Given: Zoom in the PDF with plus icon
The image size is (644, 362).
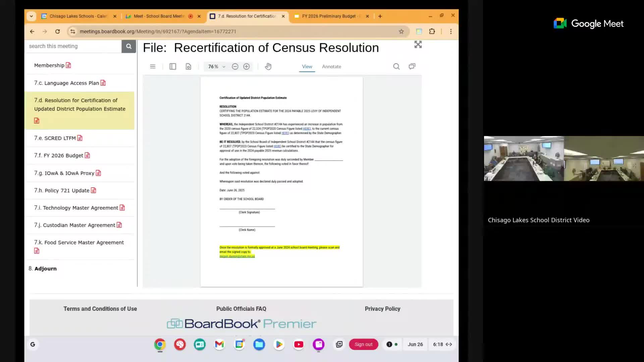Looking at the screenshot, I should 247,66.
